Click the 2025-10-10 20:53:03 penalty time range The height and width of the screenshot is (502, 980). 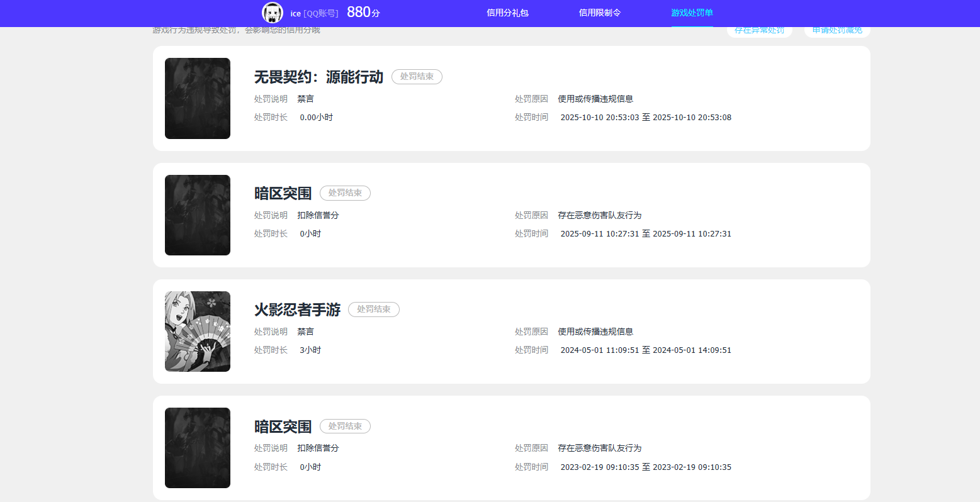646,118
